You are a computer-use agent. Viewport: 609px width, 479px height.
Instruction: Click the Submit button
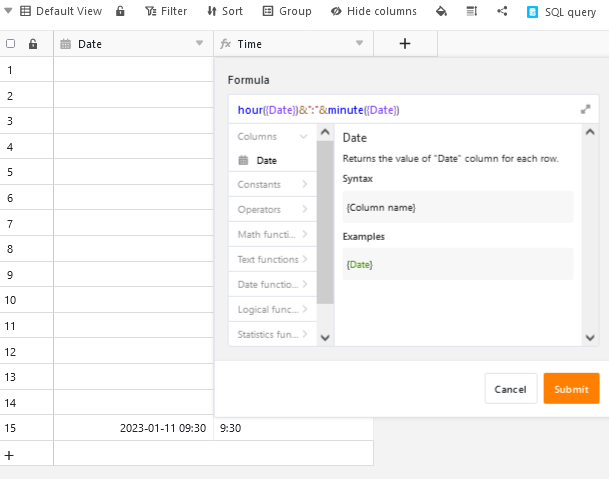[571, 389]
